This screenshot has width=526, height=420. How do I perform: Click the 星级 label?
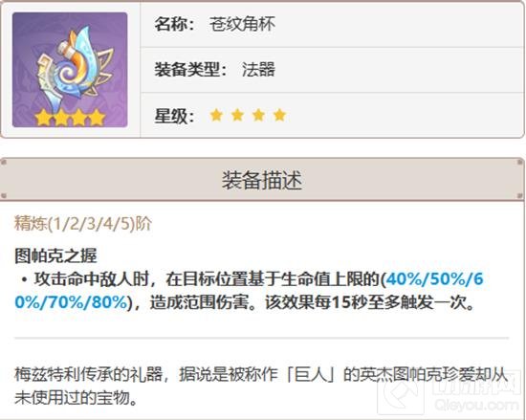tap(174, 116)
